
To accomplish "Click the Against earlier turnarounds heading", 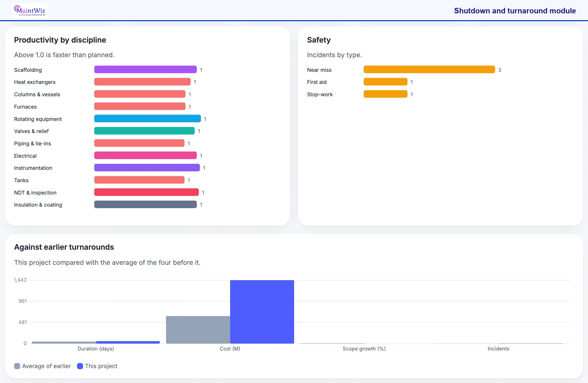I will 64,247.
